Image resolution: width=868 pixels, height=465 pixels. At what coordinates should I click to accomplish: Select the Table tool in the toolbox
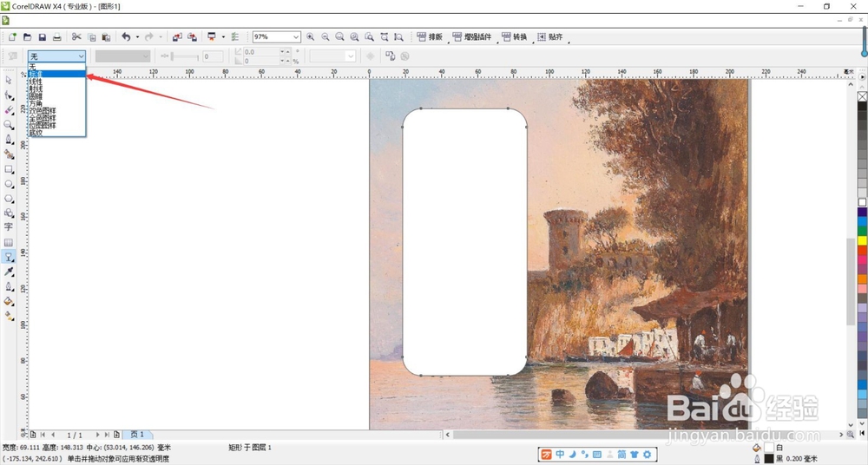pyautogui.click(x=9, y=242)
